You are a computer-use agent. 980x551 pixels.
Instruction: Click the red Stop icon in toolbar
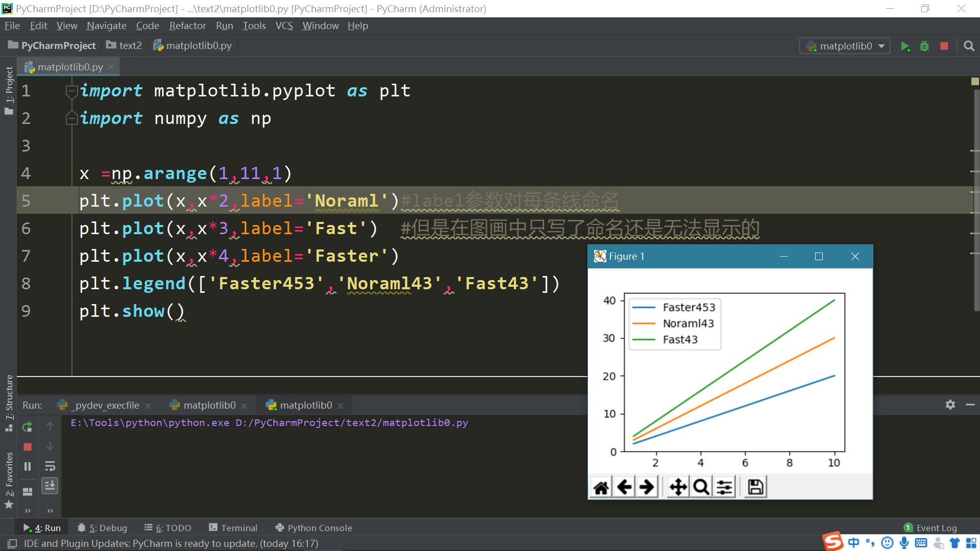(x=944, y=46)
